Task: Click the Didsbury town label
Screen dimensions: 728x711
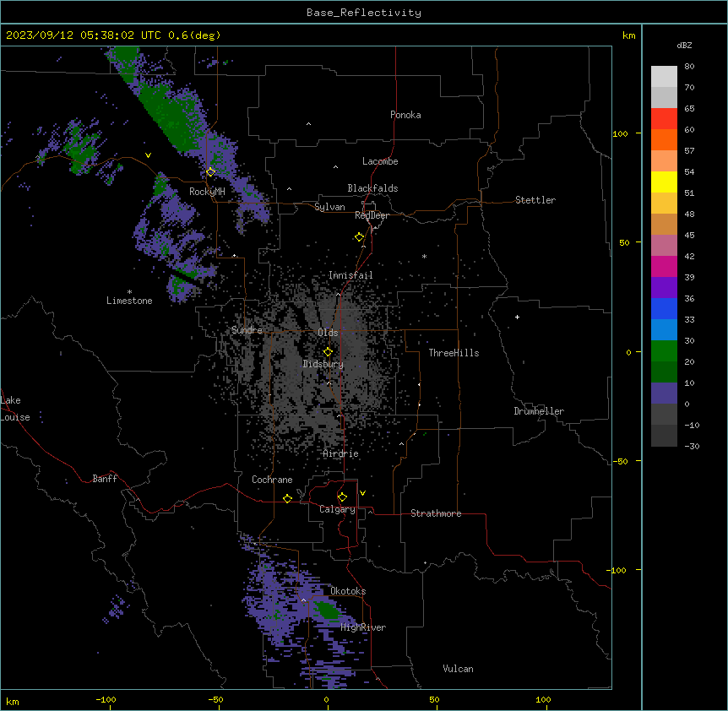Action: (x=323, y=364)
